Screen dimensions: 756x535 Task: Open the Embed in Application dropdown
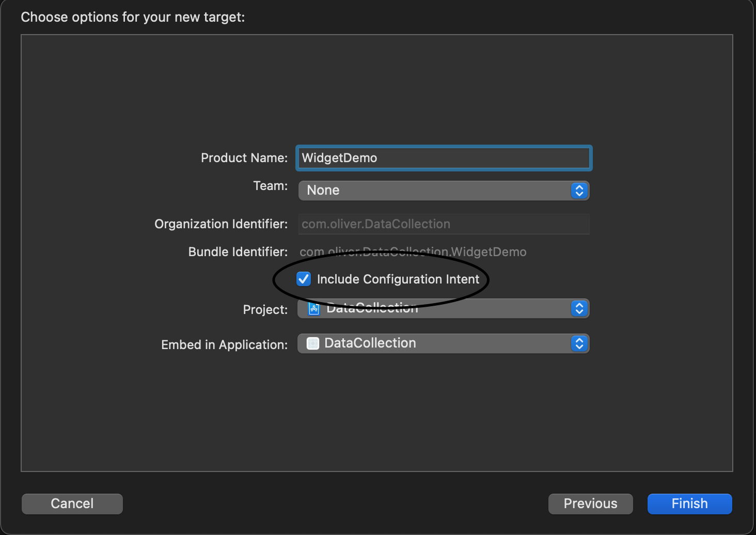(444, 343)
